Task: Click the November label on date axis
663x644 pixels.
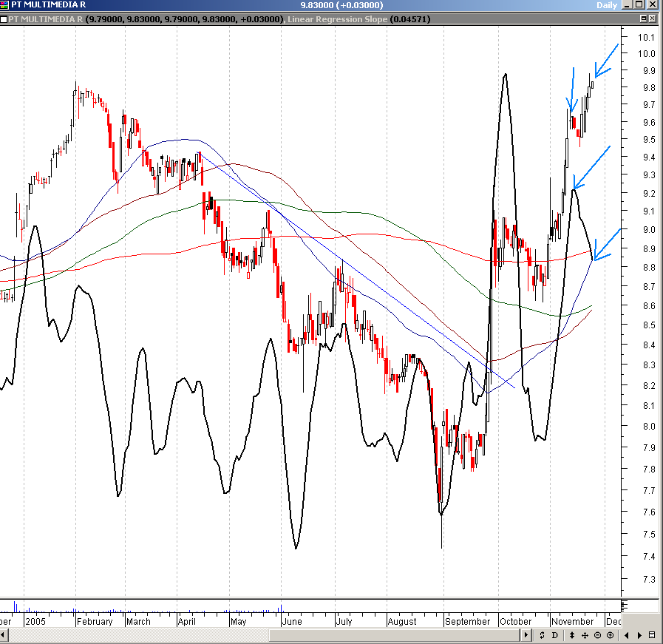Action: coord(573,622)
